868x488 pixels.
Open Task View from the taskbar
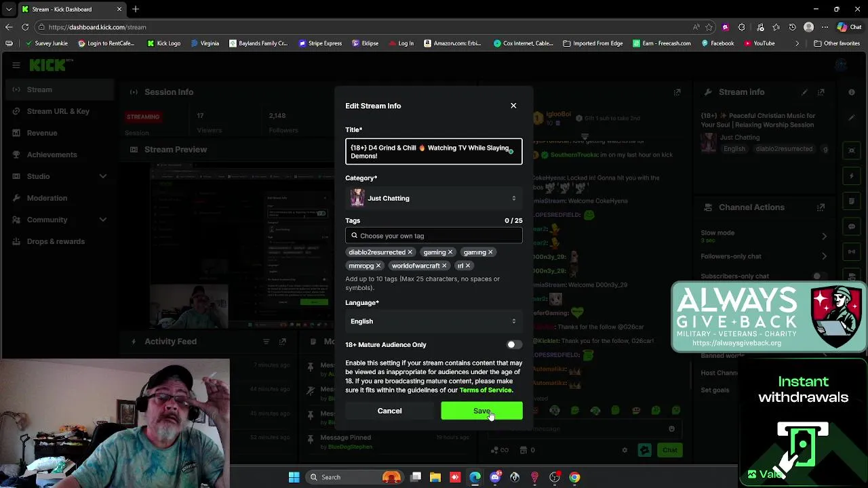coord(416,477)
